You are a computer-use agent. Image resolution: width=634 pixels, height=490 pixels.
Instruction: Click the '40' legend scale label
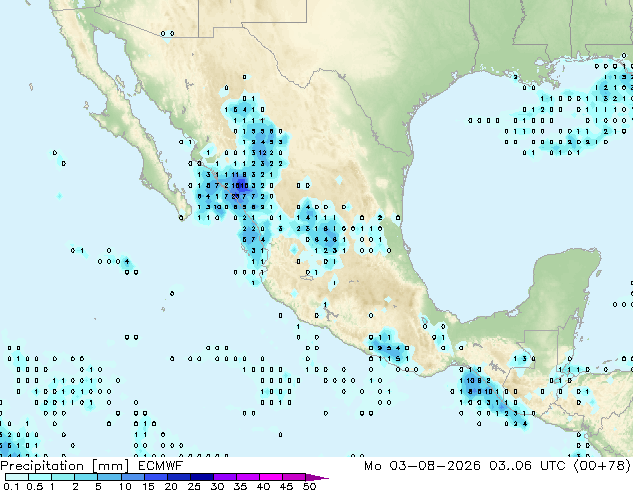point(264,486)
